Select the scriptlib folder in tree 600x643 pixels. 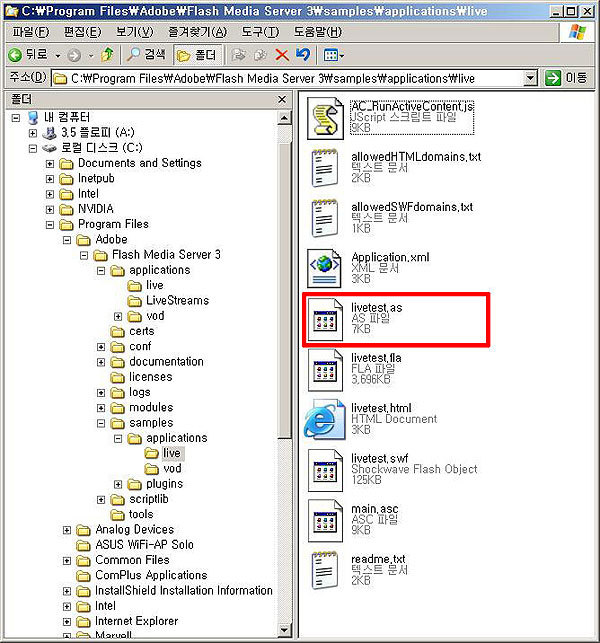point(139,499)
